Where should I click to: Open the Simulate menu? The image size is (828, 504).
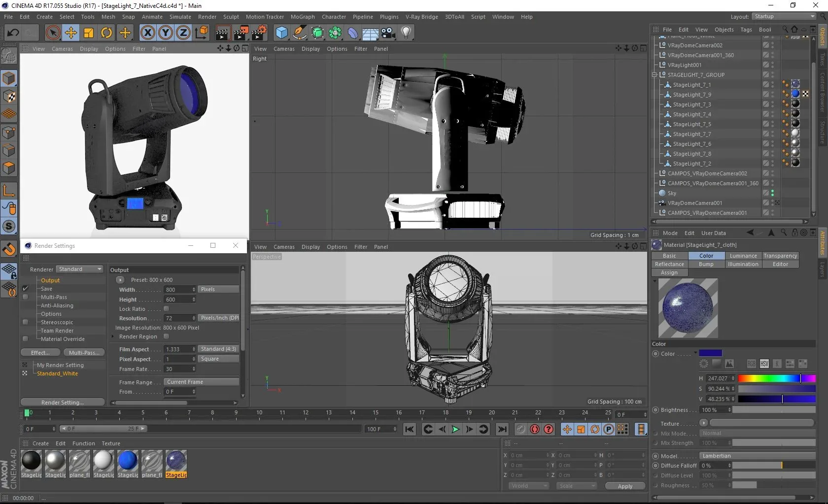coord(180,17)
